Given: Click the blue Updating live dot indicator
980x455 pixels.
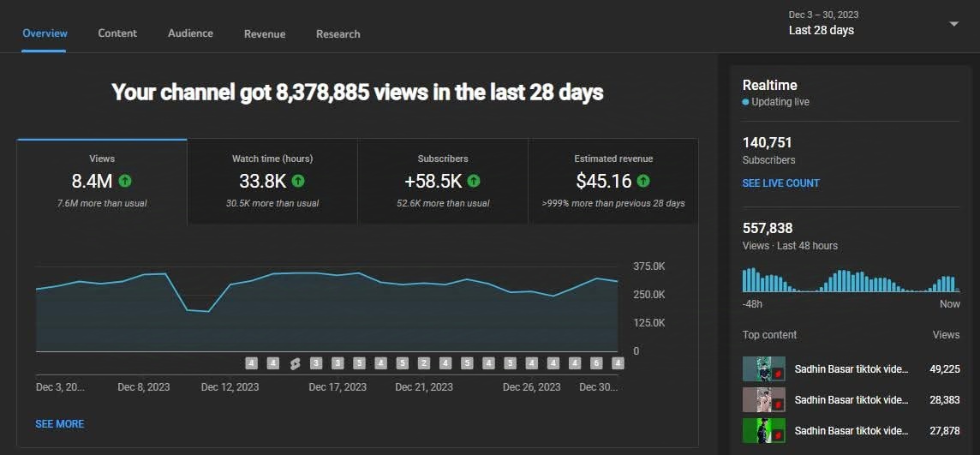Looking at the screenshot, I should [x=745, y=102].
